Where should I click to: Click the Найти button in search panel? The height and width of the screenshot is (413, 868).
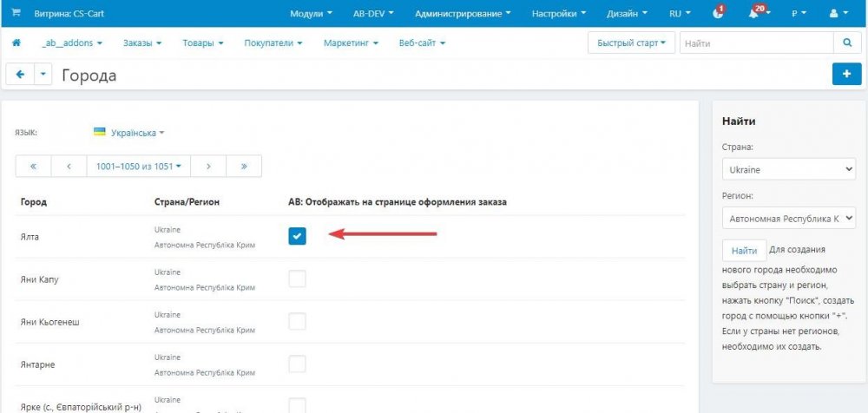744,251
